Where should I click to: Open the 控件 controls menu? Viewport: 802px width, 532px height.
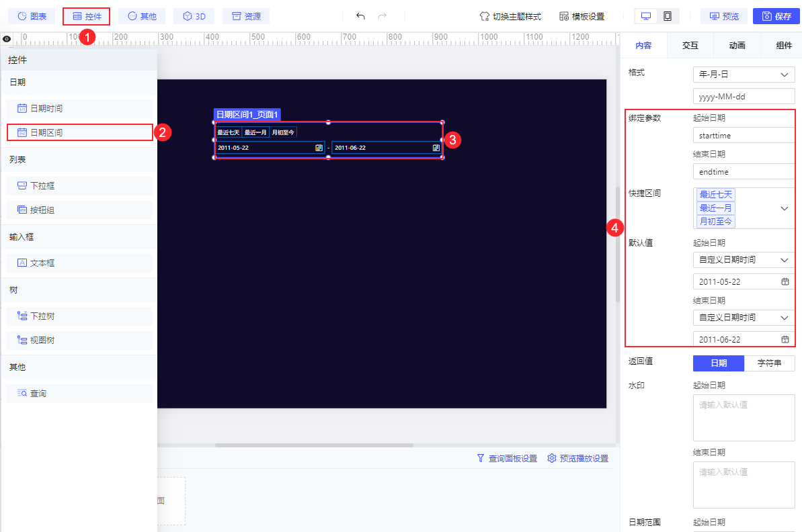coord(87,16)
